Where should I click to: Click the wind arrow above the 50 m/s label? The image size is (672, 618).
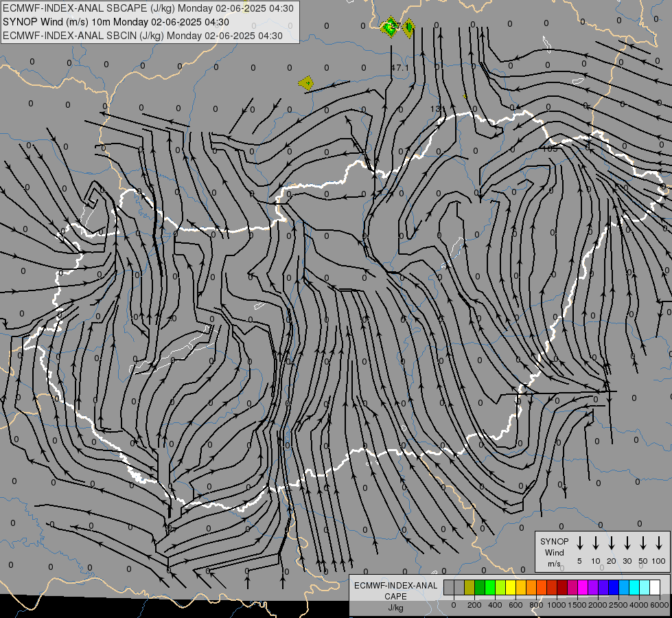click(643, 543)
